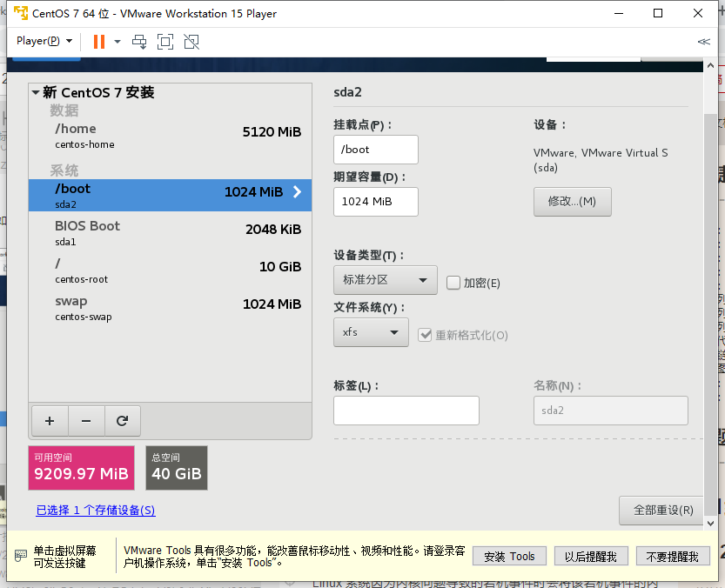725x588 pixels.
Task: Click the VMware Player title bar icon
Action: coord(21,13)
